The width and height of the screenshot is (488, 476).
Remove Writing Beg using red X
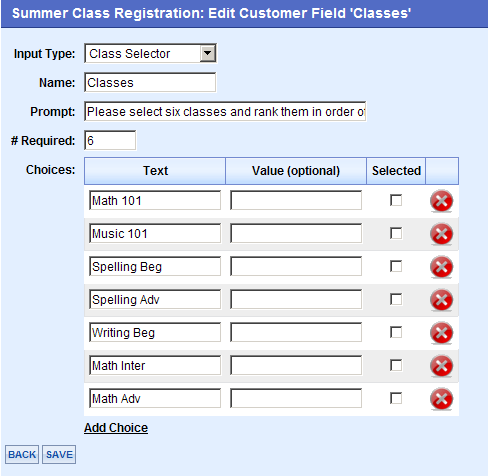(x=441, y=333)
